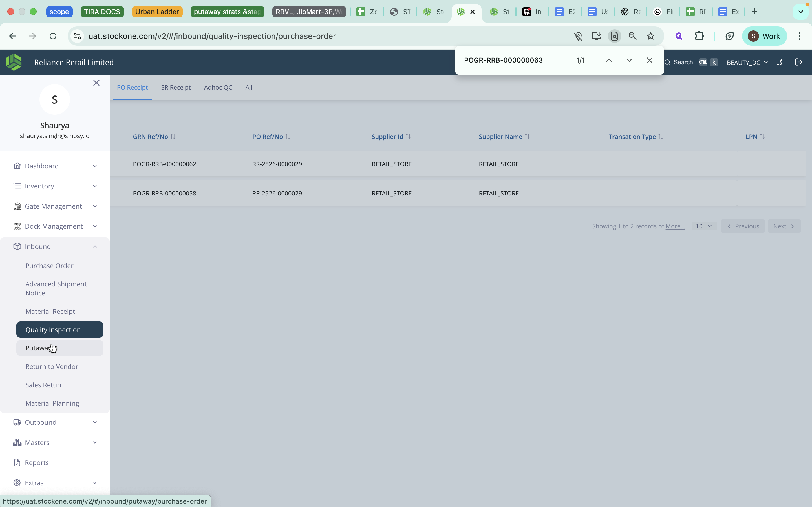This screenshot has width=812, height=507.
Task: Open the page size 10 dropdown
Action: (704, 226)
